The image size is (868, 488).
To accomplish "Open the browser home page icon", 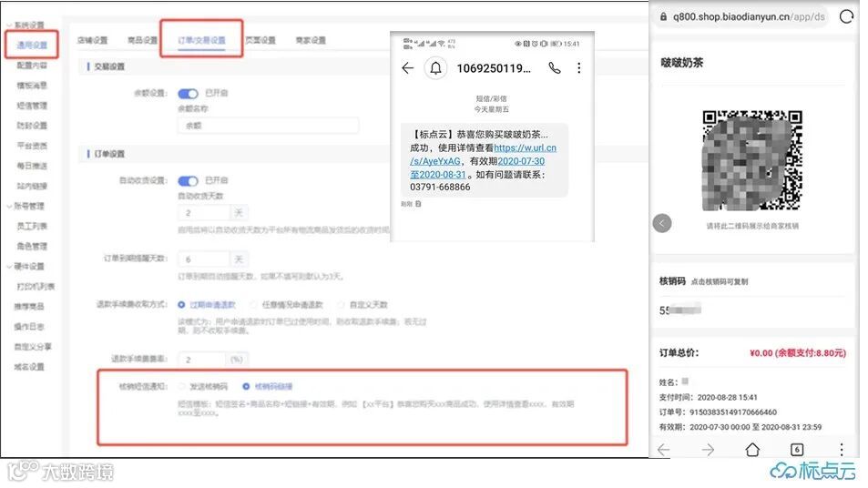I will [752, 449].
